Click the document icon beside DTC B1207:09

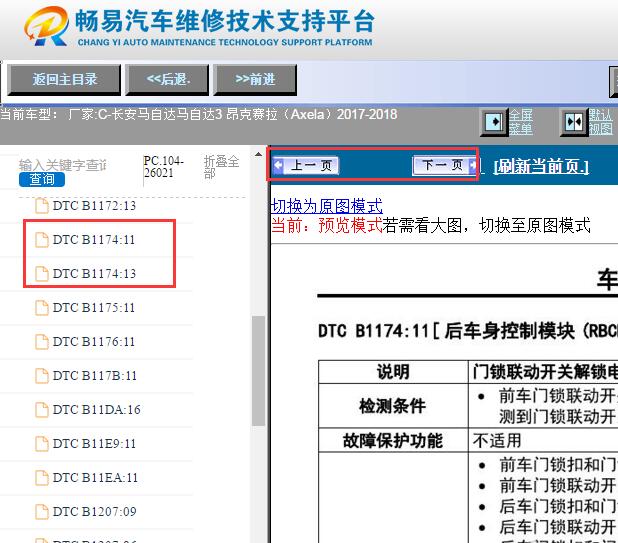click(x=42, y=511)
